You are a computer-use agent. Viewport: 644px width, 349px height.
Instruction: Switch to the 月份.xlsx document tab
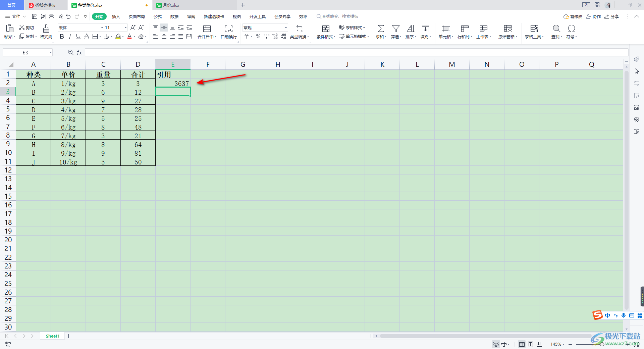pos(195,5)
